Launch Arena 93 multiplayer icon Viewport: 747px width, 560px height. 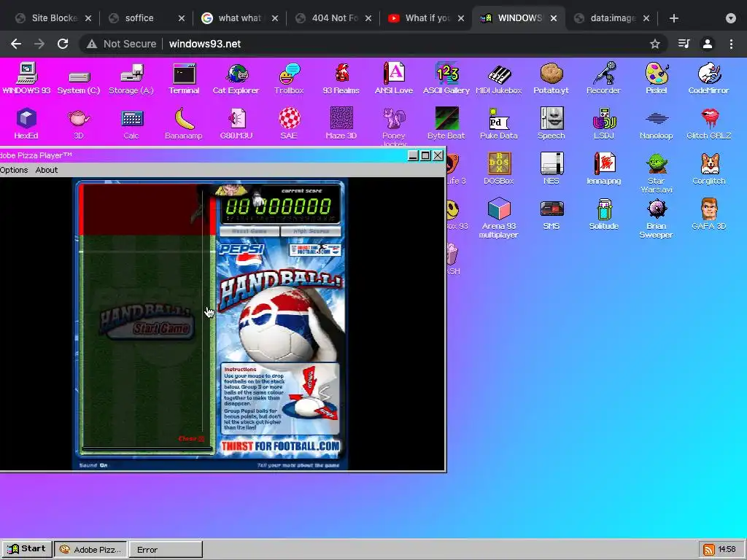pyautogui.click(x=499, y=217)
